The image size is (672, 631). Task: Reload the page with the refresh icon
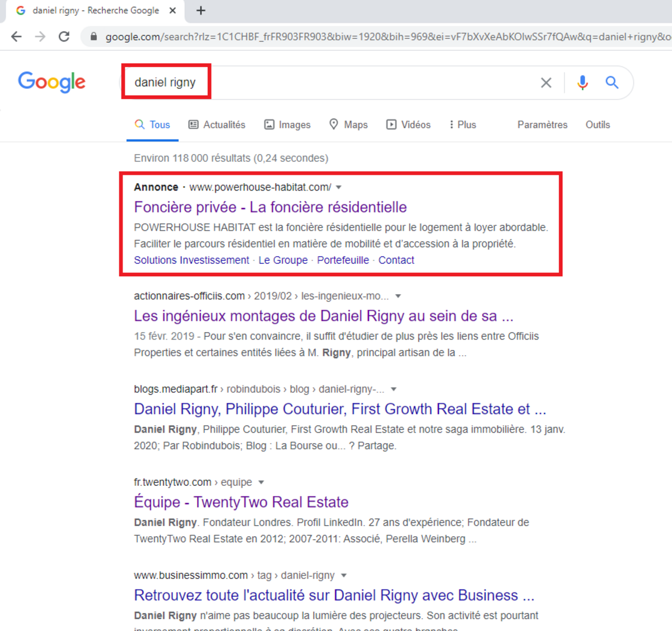pos(64,36)
